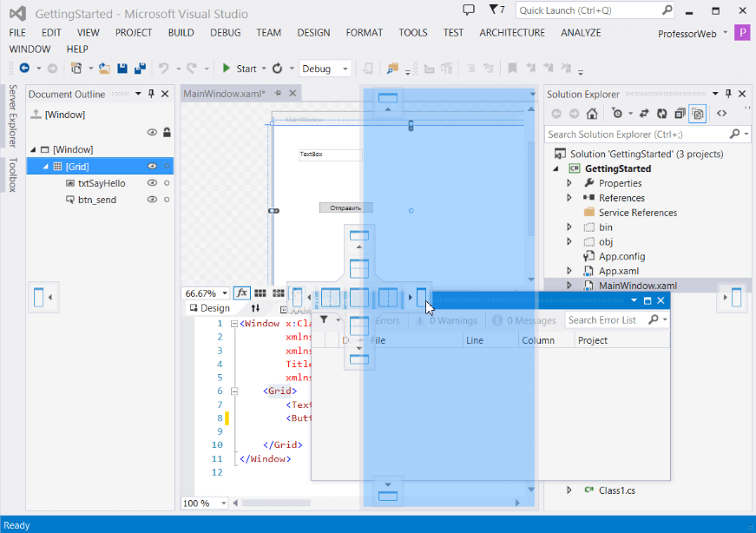Switch to the Design view tab
The height and width of the screenshot is (533, 756).
pyautogui.click(x=210, y=308)
